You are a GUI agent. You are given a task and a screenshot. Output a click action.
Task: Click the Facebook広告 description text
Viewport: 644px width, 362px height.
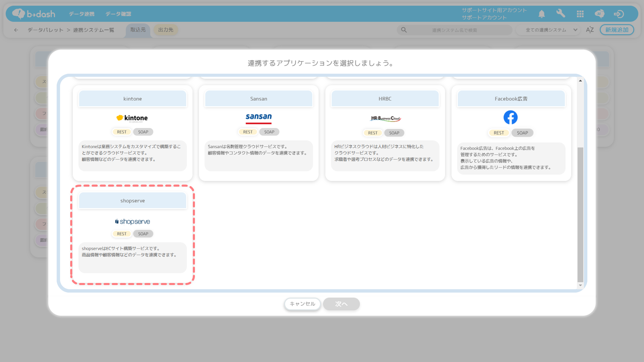(505, 158)
